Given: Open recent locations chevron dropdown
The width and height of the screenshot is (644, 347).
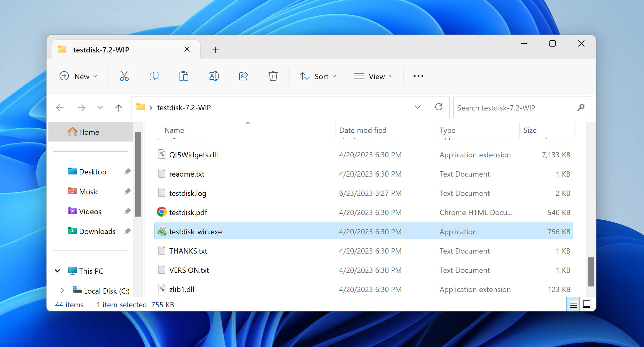Looking at the screenshot, I should 100,108.
